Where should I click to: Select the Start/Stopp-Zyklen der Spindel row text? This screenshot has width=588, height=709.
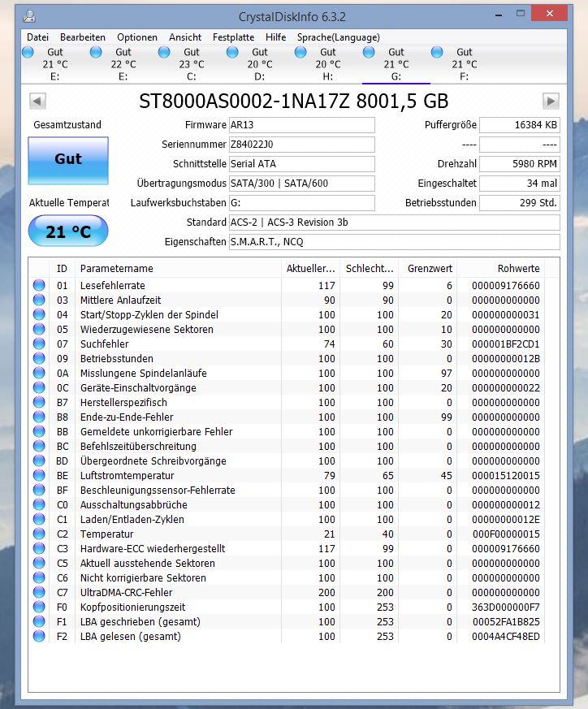[149, 315]
